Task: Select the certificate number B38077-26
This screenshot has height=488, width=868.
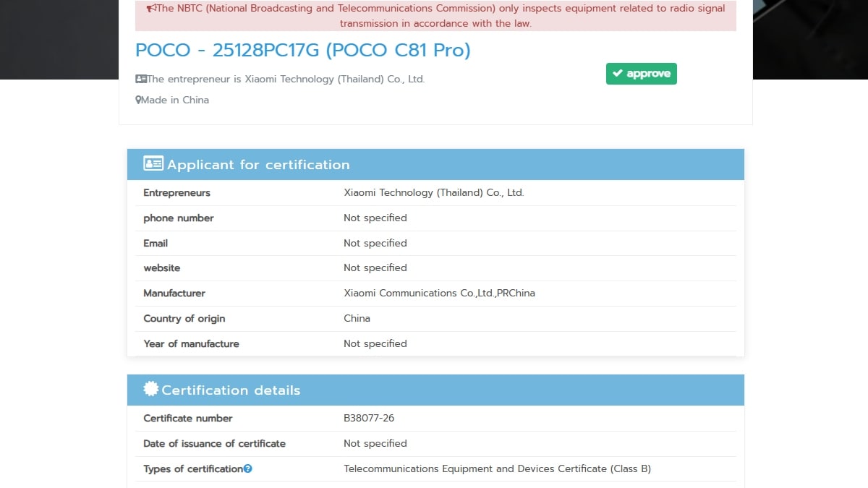Action: (x=369, y=418)
